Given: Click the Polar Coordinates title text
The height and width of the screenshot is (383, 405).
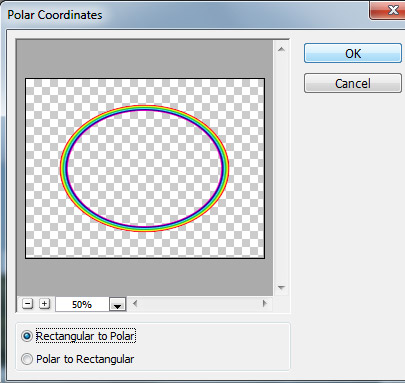Looking at the screenshot, I should point(55,15).
